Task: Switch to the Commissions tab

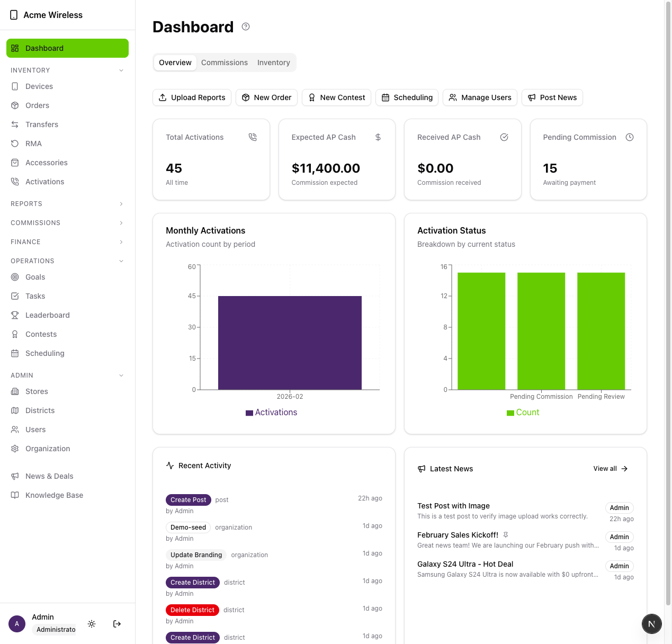Action: (x=225, y=62)
